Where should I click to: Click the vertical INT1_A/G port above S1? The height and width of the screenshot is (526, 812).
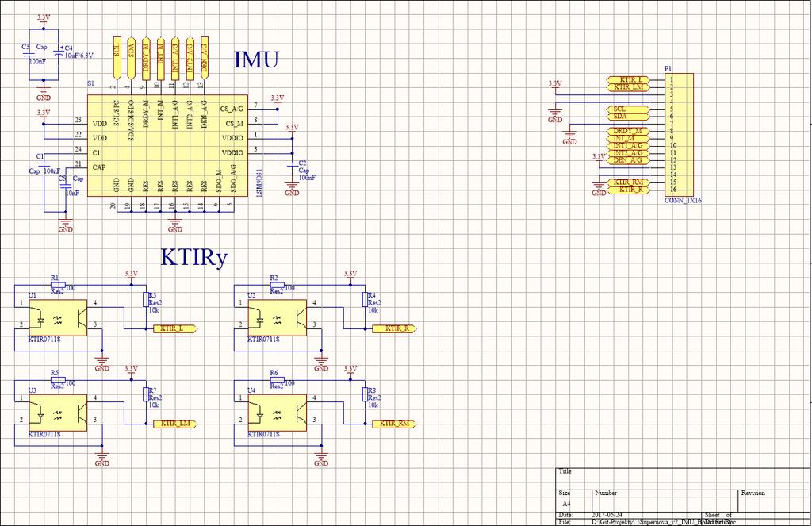click(174, 56)
